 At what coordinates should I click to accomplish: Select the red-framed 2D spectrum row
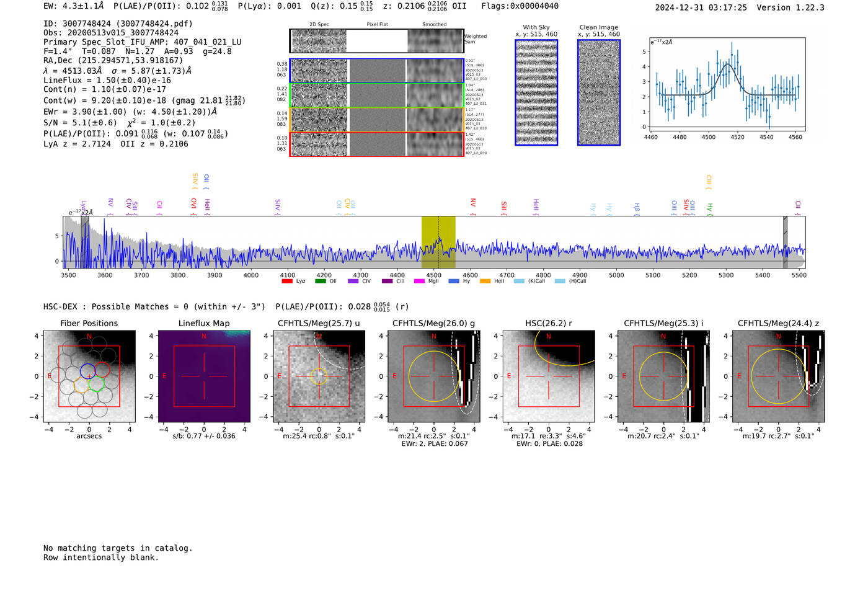[x=376, y=144]
